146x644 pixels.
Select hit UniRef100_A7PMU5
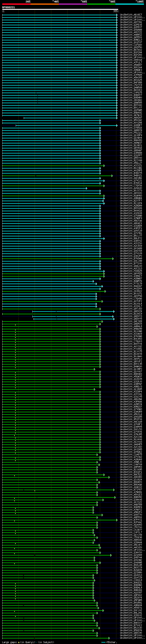131,75
